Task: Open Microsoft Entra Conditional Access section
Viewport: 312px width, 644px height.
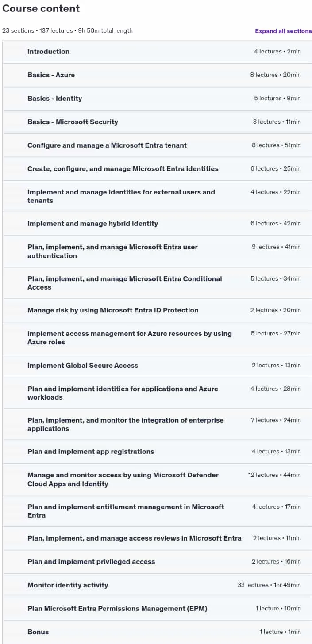Action: click(157, 283)
